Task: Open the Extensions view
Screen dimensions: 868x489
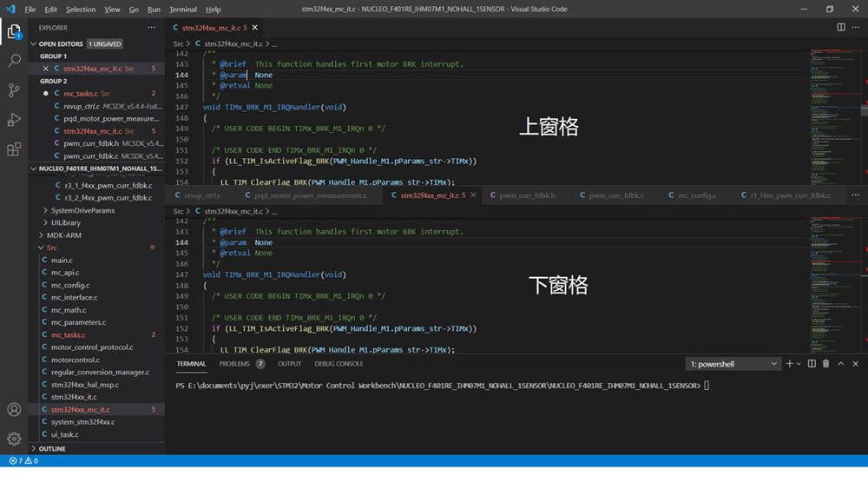Action: 14,149
